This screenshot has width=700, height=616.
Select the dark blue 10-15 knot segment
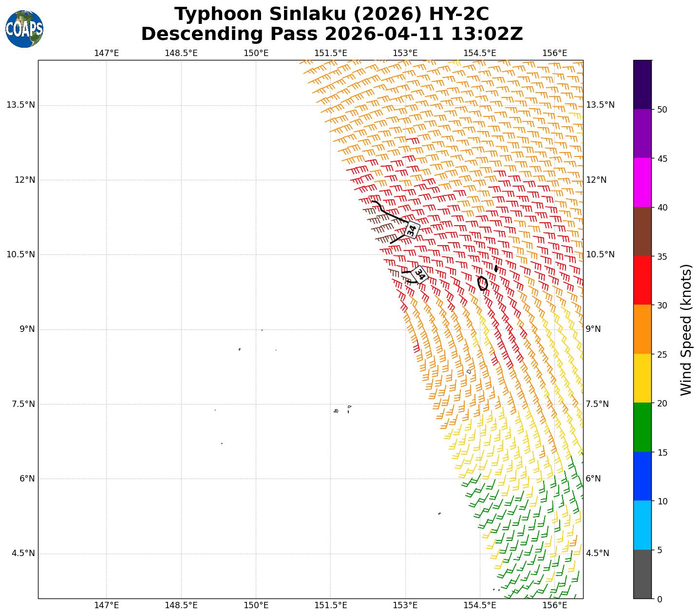click(642, 477)
